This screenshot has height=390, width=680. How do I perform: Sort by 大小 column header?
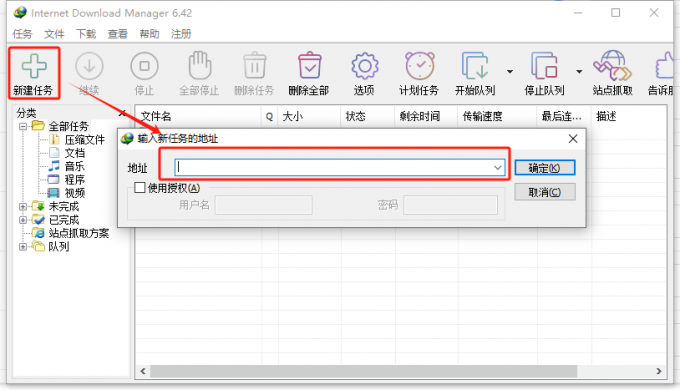pos(309,116)
